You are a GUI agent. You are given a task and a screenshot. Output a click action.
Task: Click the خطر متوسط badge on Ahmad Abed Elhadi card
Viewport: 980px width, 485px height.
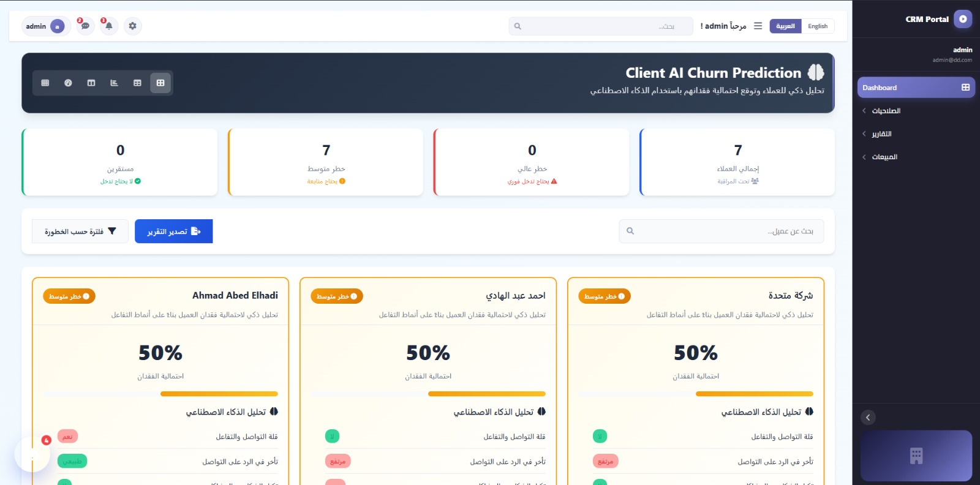(x=69, y=296)
